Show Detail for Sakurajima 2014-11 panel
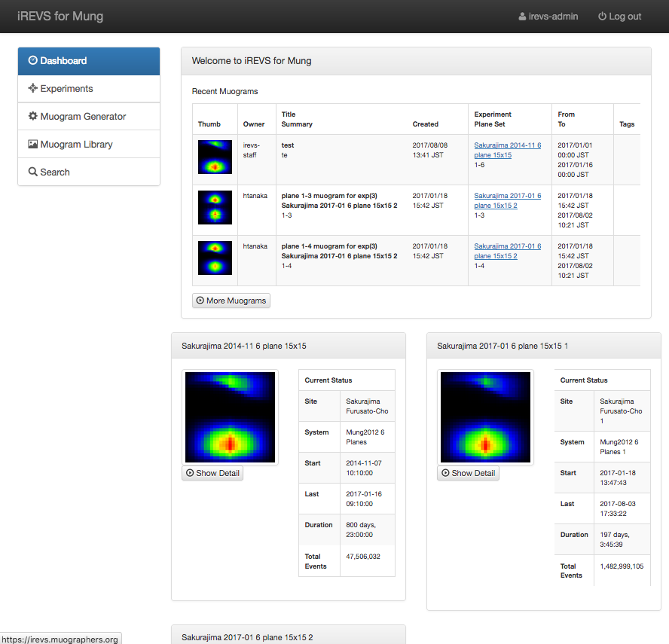The height and width of the screenshot is (644, 669). point(212,473)
